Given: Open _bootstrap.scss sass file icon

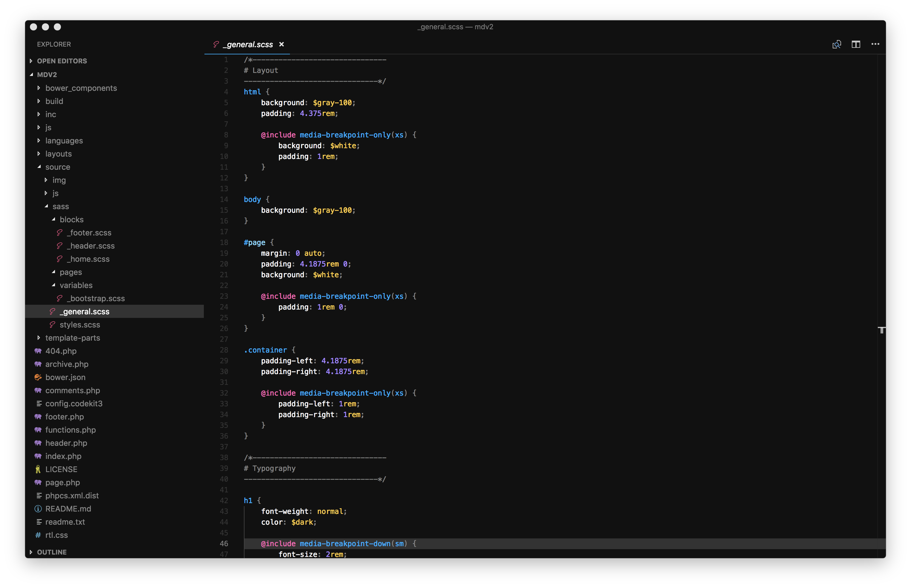Looking at the screenshot, I should pos(59,298).
